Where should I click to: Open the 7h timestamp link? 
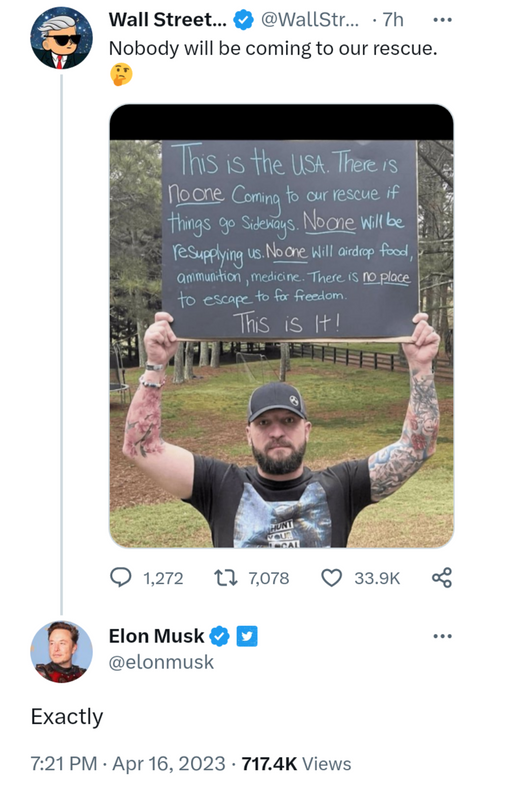(393, 20)
